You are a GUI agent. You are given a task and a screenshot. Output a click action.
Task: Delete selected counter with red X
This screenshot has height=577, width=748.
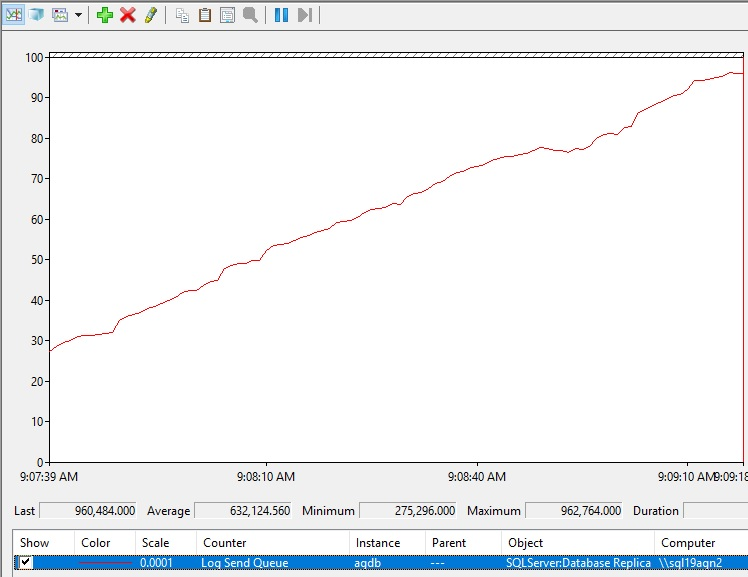pos(128,15)
